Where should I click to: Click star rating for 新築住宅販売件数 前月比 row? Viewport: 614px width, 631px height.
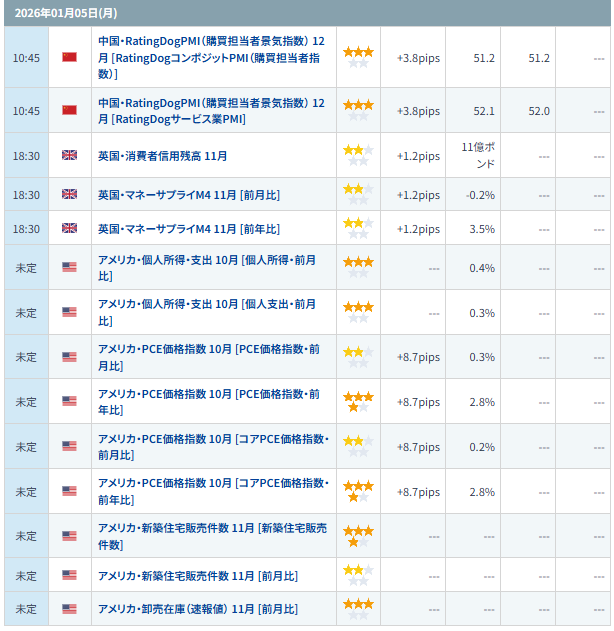358,575
